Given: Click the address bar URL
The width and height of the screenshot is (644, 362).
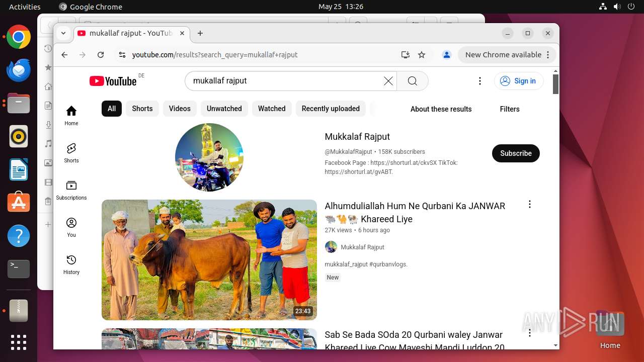Looking at the screenshot, I should tap(215, 55).
